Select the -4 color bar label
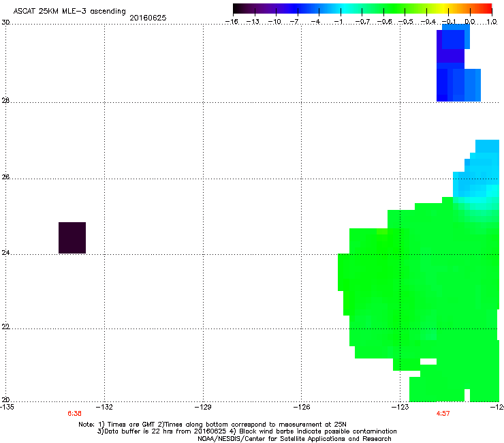Viewport: 504px width, 443px height. pos(315,22)
